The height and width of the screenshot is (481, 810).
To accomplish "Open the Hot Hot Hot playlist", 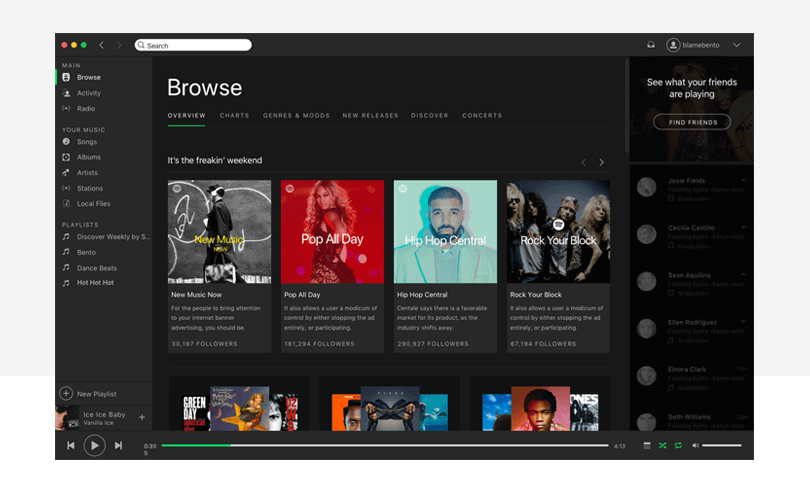I will coord(95,283).
